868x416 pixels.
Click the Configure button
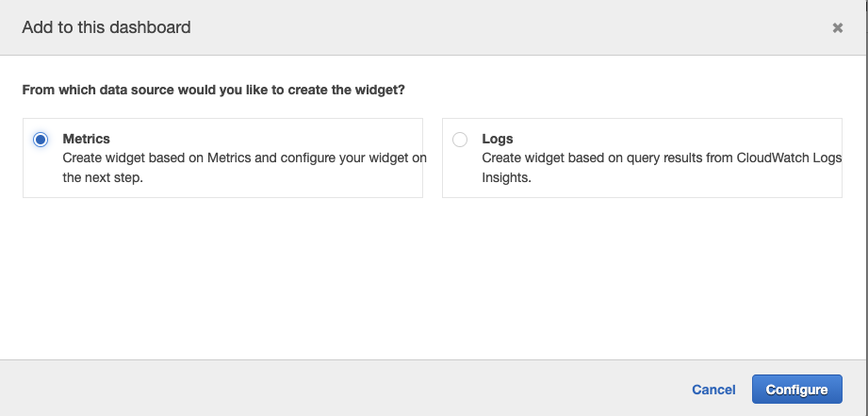click(796, 390)
